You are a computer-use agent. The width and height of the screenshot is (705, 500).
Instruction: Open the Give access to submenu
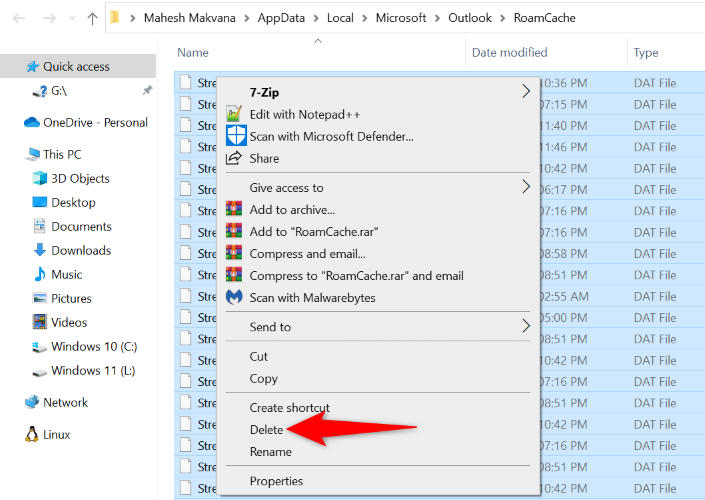click(x=378, y=188)
